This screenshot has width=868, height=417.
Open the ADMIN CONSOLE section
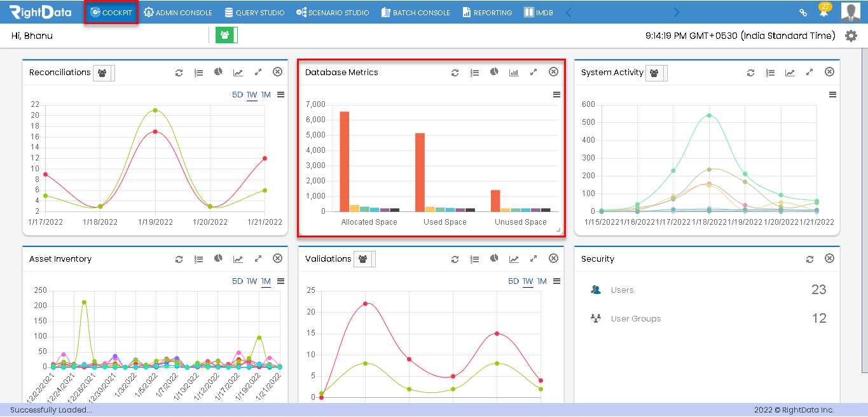[x=178, y=11]
